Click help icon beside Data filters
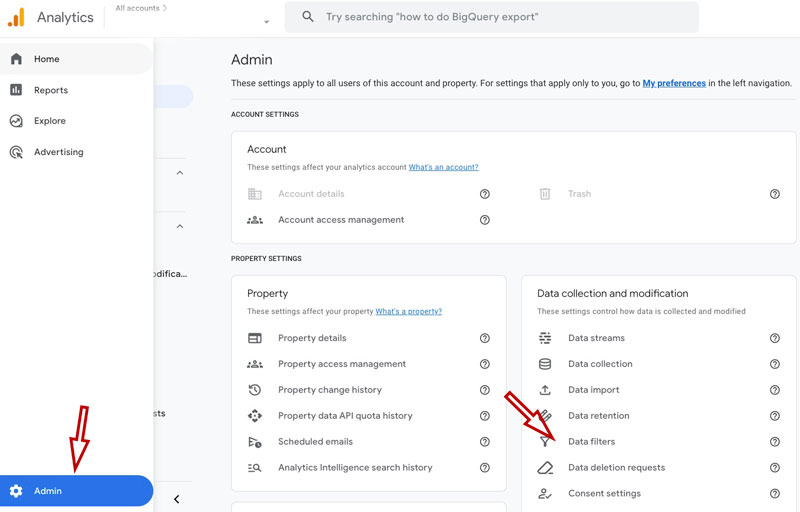This screenshot has width=800, height=512. pyautogui.click(x=774, y=442)
